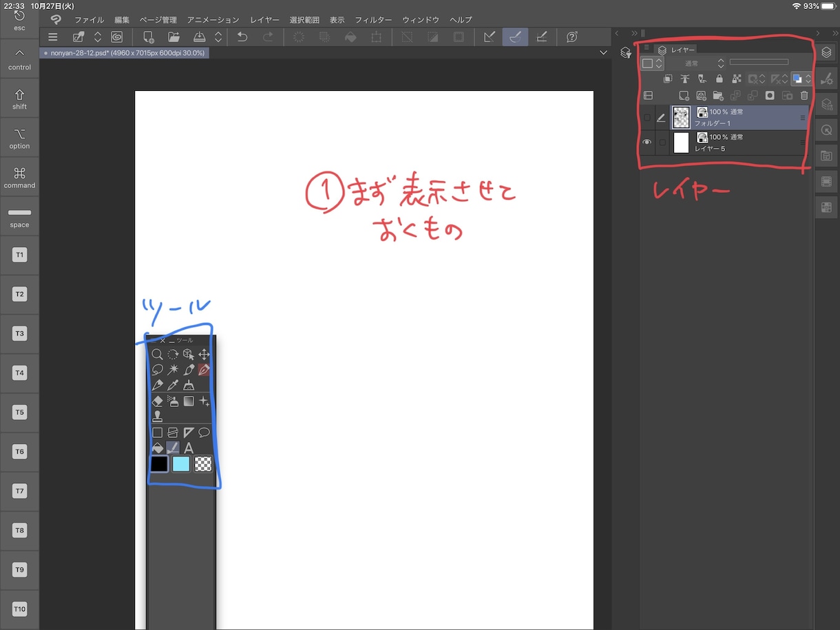This screenshot has height=630, width=840.
Task: Delete layer with the trash icon
Action: pos(804,96)
